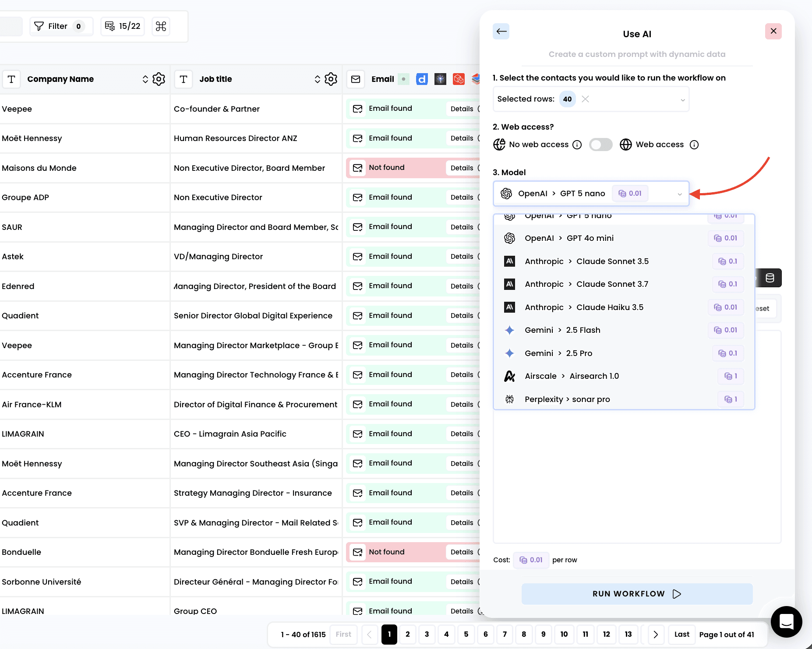Click the RUN WORKFLOW button

click(637, 594)
